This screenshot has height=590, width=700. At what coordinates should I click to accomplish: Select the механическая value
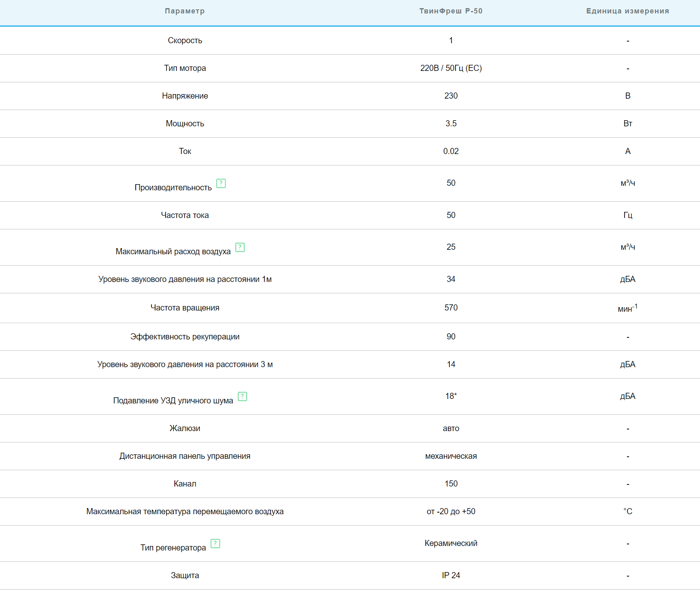click(451, 456)
